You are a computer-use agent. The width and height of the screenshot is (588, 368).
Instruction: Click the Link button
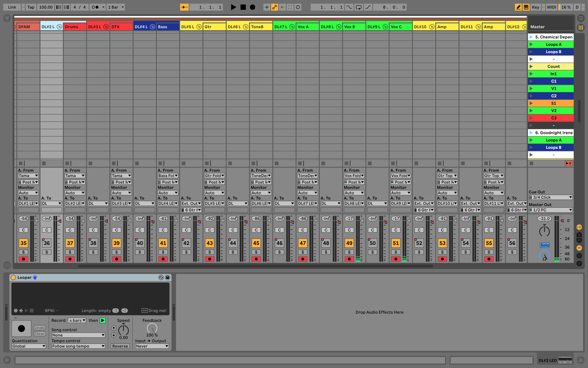click(x=12, y=7)
